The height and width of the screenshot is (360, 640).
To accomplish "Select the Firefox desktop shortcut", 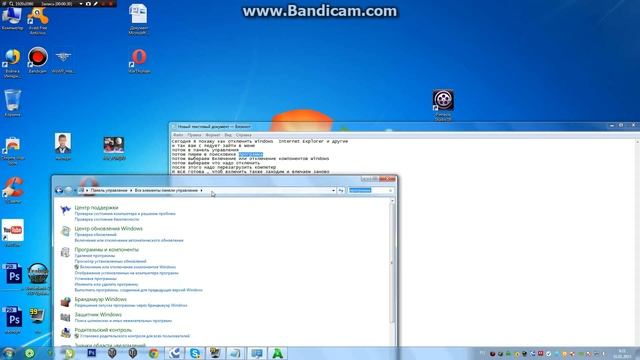I will click(x=12, y=63).
